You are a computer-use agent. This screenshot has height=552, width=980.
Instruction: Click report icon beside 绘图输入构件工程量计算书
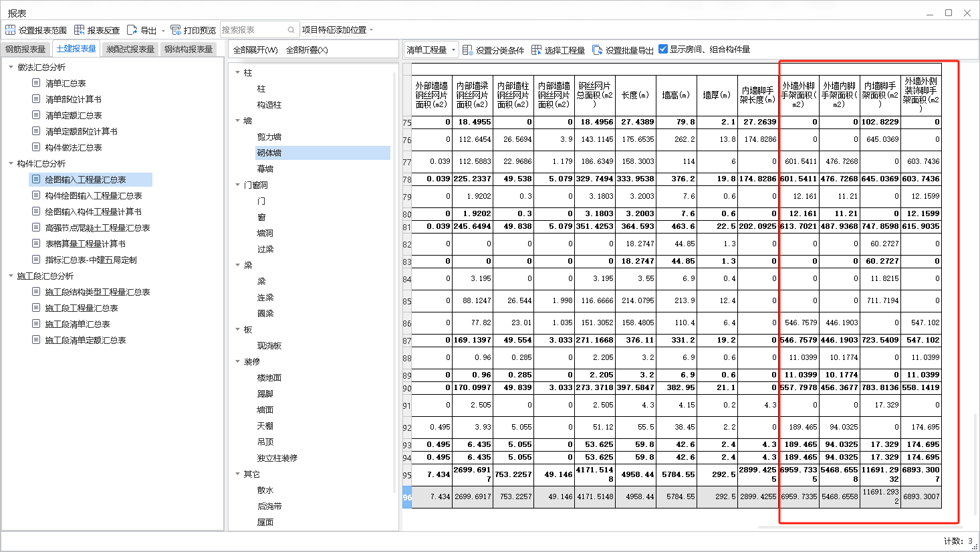36,211
